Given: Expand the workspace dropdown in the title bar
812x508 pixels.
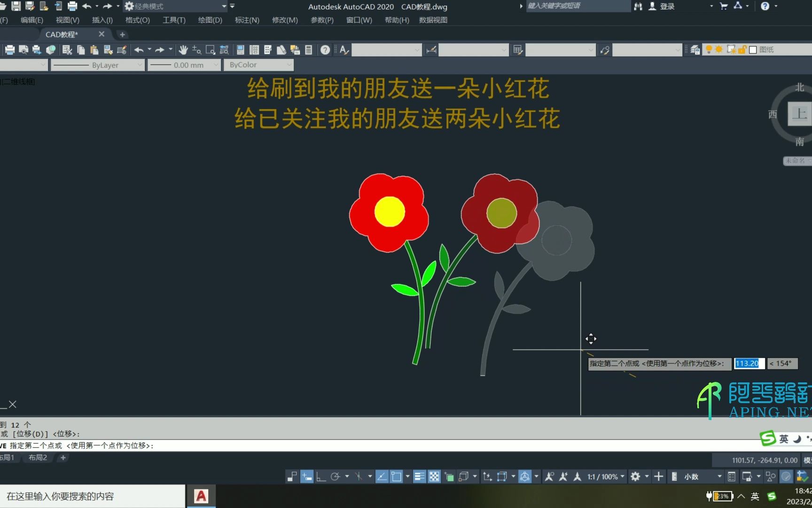Looking at the screenshot, I should 224,6.
